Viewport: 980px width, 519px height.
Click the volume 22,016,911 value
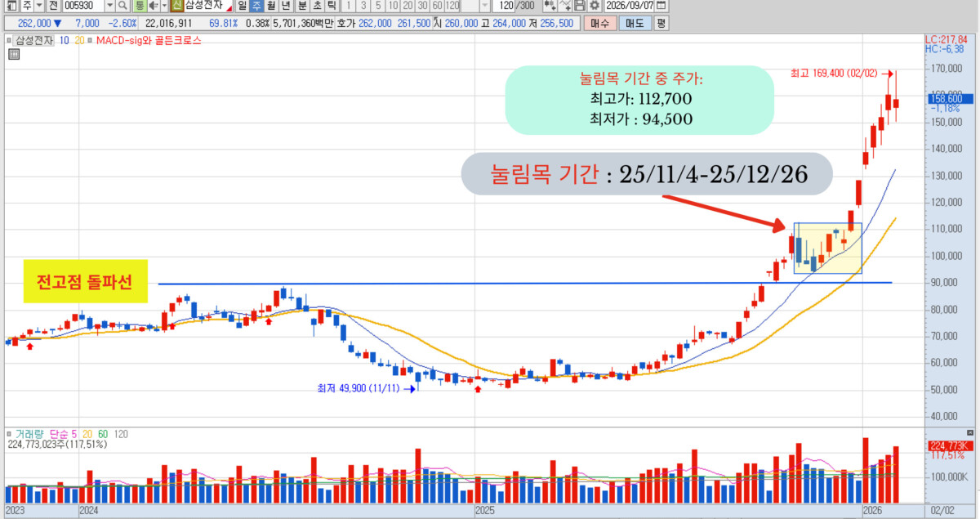[168, 23]
